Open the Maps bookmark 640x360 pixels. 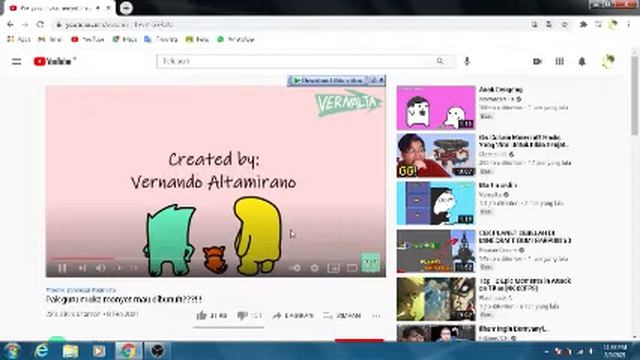(x=124, y=39)
